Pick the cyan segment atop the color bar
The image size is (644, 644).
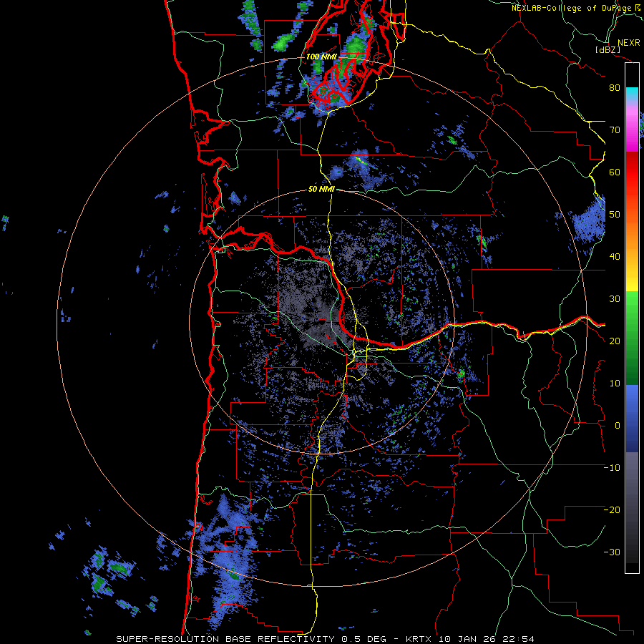coord(632,94)
